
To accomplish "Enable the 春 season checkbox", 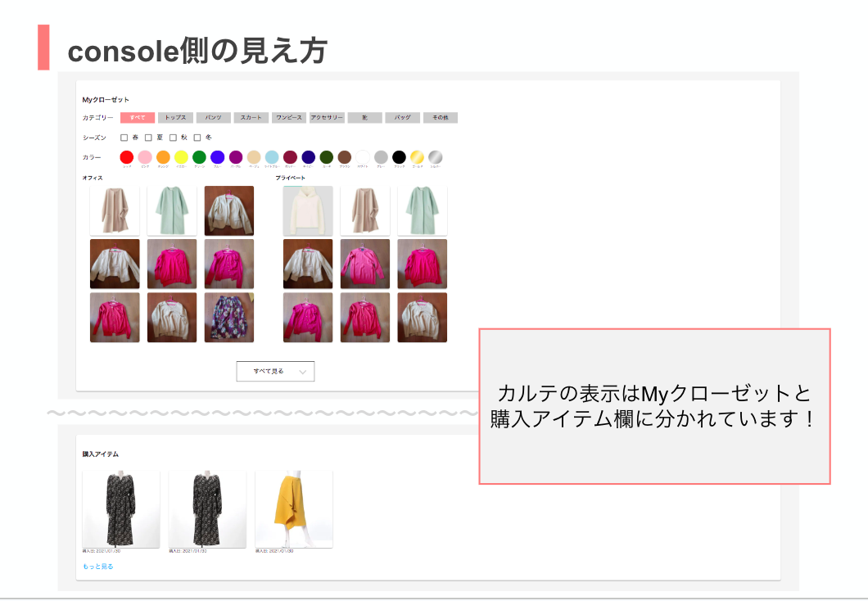I will pos(124,138).
